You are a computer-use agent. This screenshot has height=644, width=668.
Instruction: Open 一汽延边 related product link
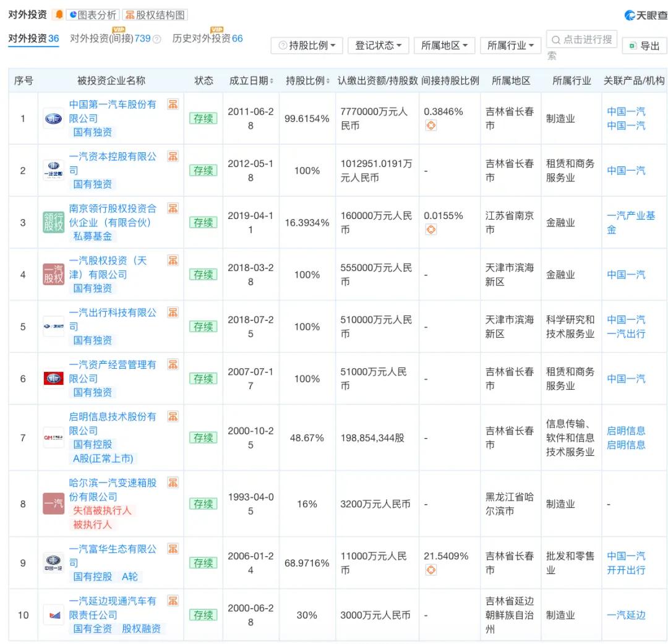[x=626, y=615]
